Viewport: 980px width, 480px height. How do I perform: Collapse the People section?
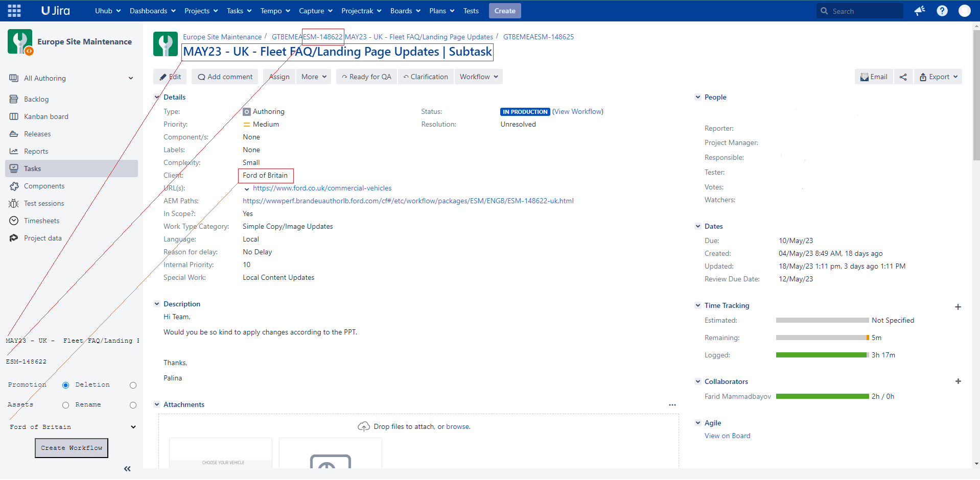click(698, 97)
